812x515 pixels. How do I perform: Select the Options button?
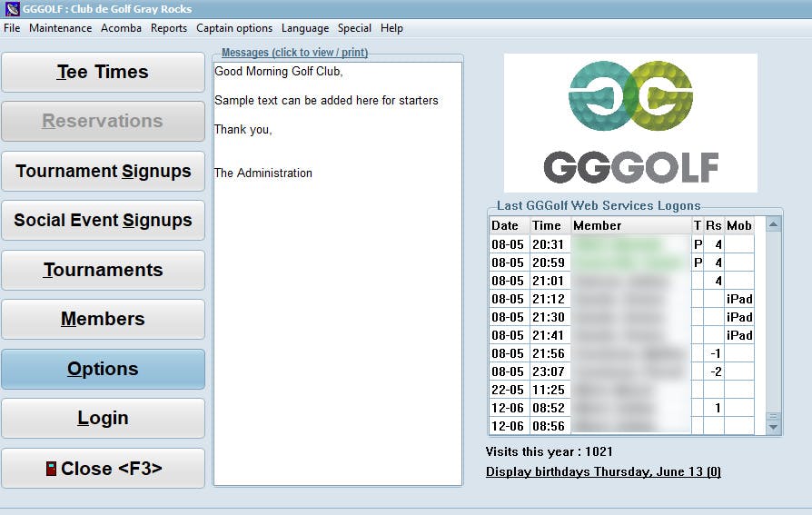[x=103, y=369]
